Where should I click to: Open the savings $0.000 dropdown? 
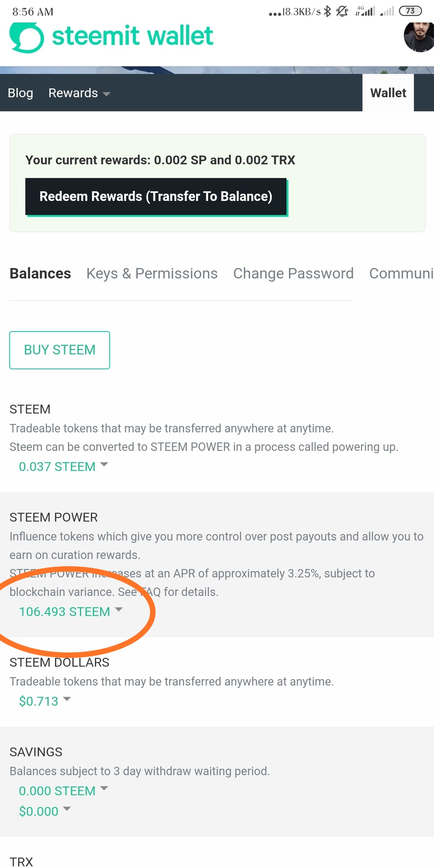[x=45, y=811]
